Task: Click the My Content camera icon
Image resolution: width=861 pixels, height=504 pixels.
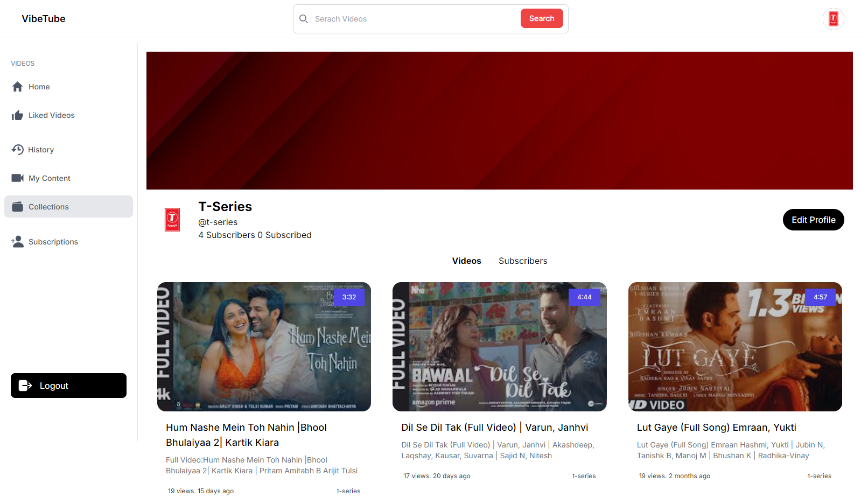Action: 18,178
